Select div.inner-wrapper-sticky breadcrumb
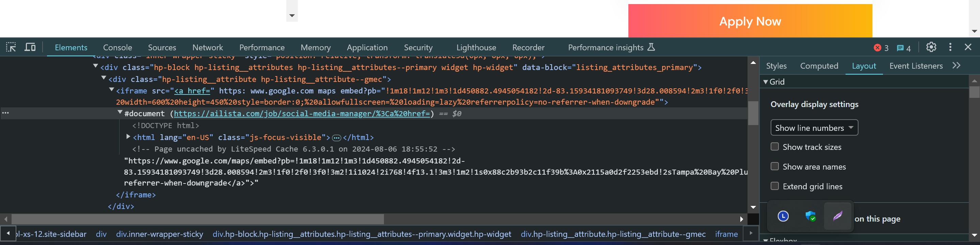 [x=159, y=234]
